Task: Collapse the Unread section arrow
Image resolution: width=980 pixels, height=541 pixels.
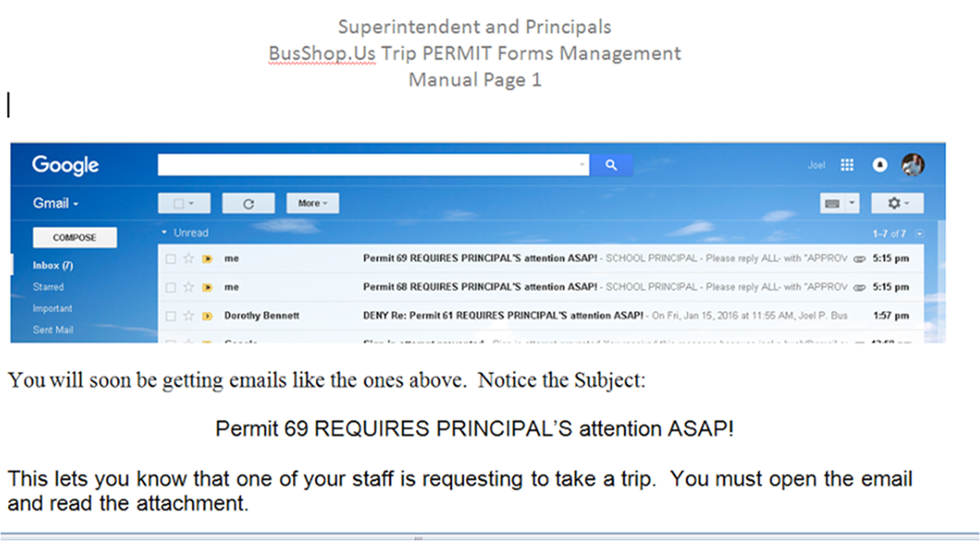Action: (164, 232)
